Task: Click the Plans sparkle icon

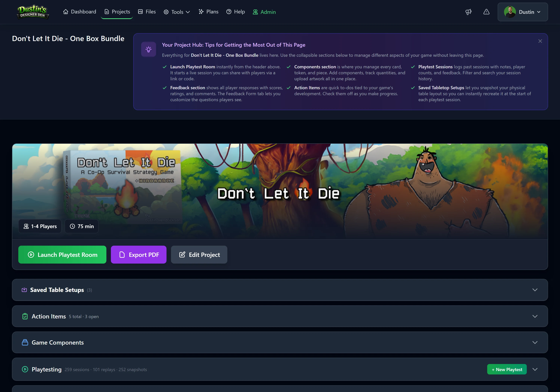Action: pyautogui.click(x=201, y=12)
